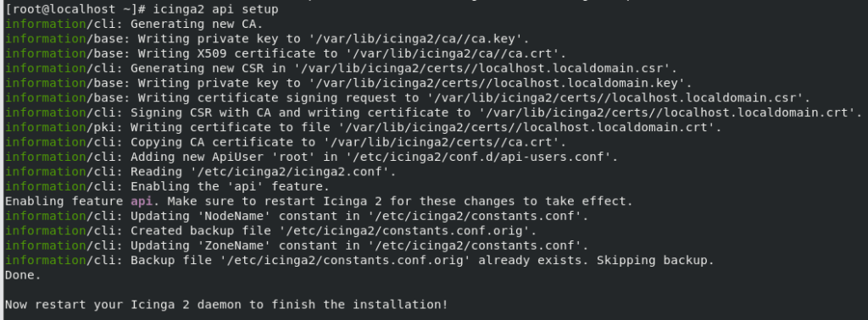Click the 'Writing certificate signing request' line

coord(408,98)
